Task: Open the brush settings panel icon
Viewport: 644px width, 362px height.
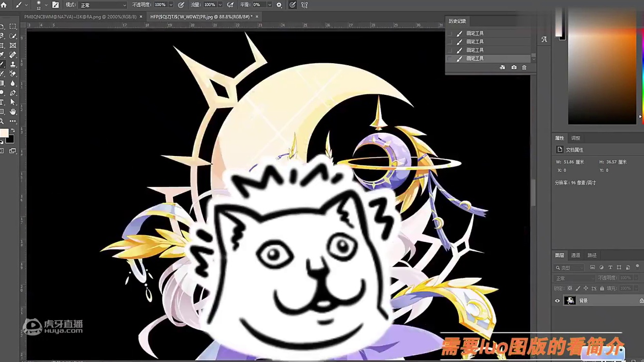Action: click(x=56, y=5)
